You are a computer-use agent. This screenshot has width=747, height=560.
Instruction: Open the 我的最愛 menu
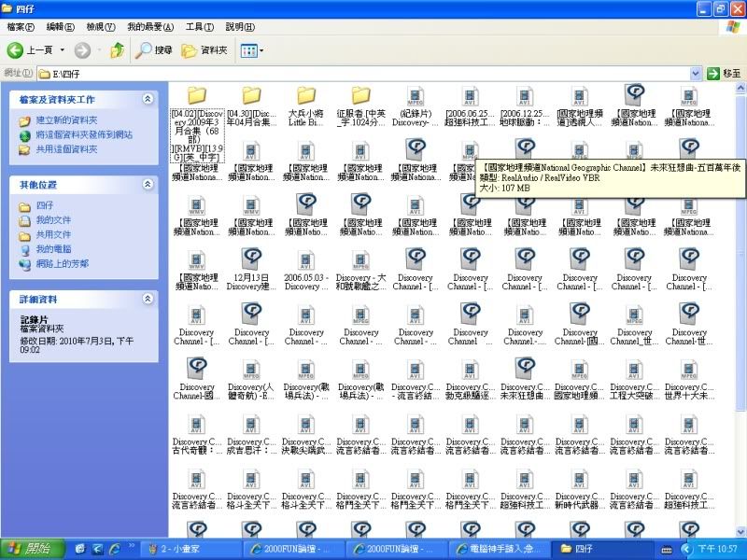150,27
